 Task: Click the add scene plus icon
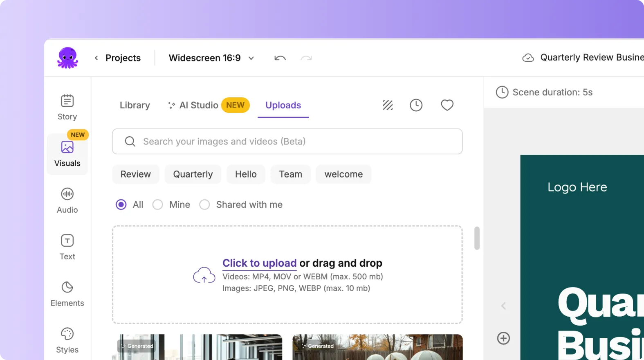[503, 338]
